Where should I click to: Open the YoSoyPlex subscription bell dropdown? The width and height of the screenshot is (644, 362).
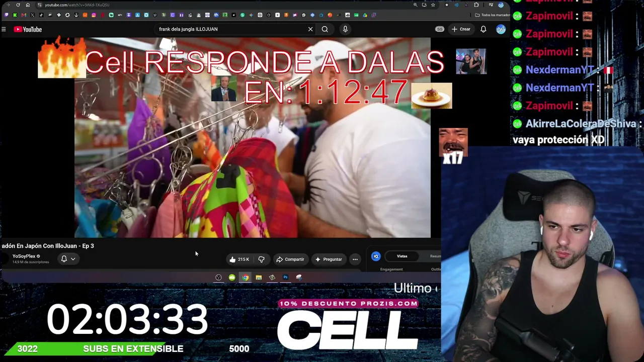click(x=68, y=259)
